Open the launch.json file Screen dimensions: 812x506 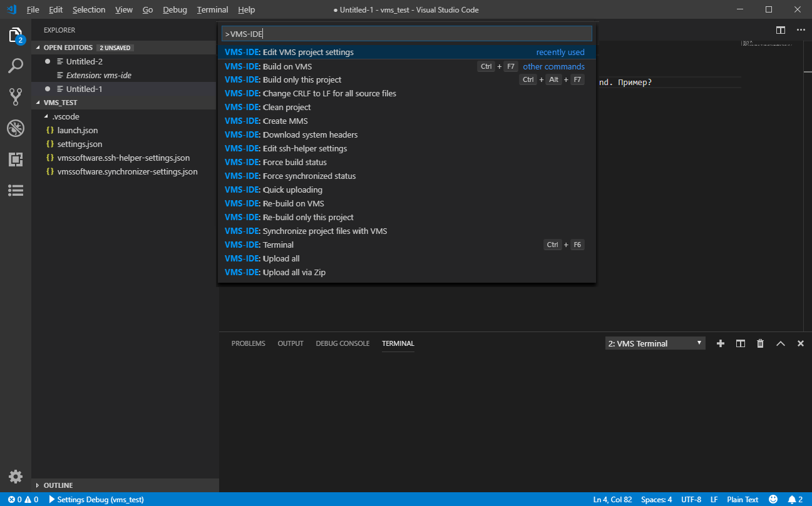(78, 130)
